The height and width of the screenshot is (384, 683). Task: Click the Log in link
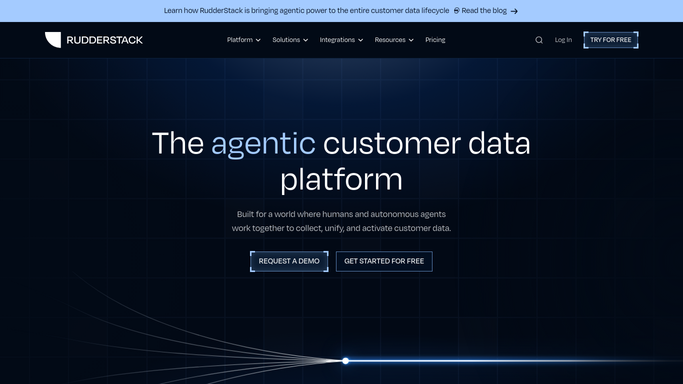[563, 40]
